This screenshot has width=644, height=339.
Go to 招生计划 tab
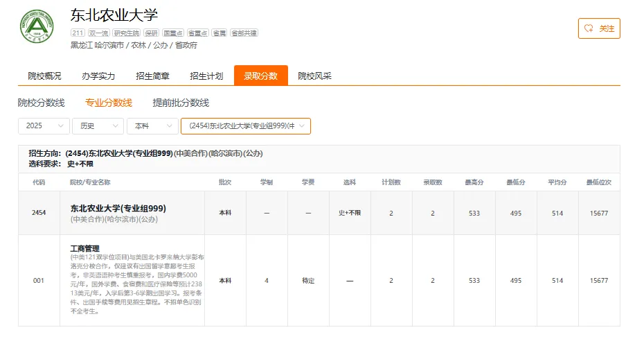[206, 76]
